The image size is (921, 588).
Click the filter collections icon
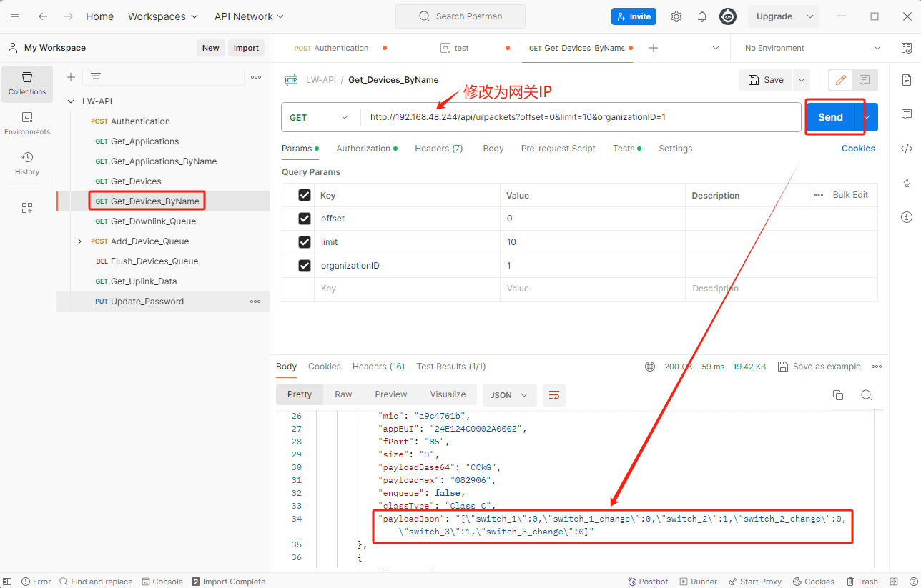tap(95, 77)
